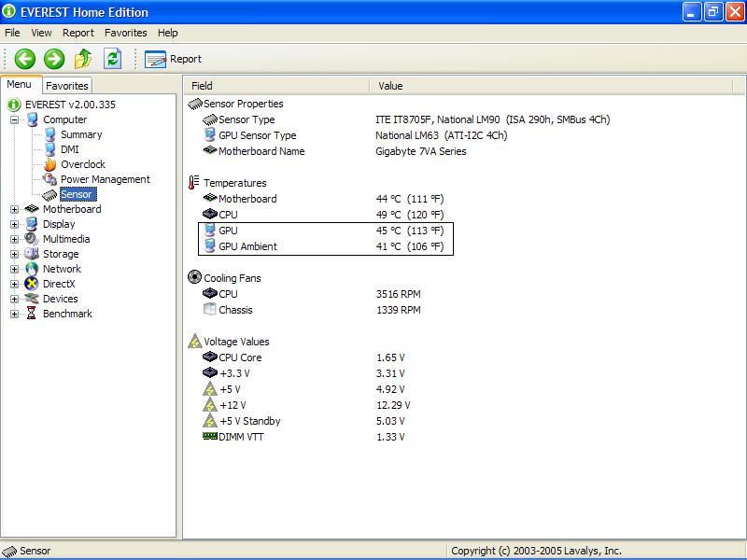
Task: Select the GPU Ambient temperature row
Action: [323, 246]
